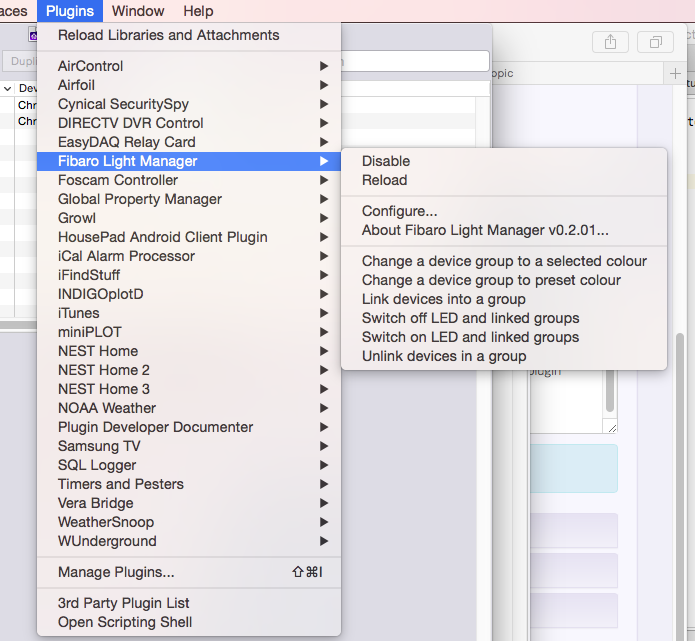The height and width of the screenshot is (641, 695).
Task: Choose Link devices into a group
Action: 504,300
